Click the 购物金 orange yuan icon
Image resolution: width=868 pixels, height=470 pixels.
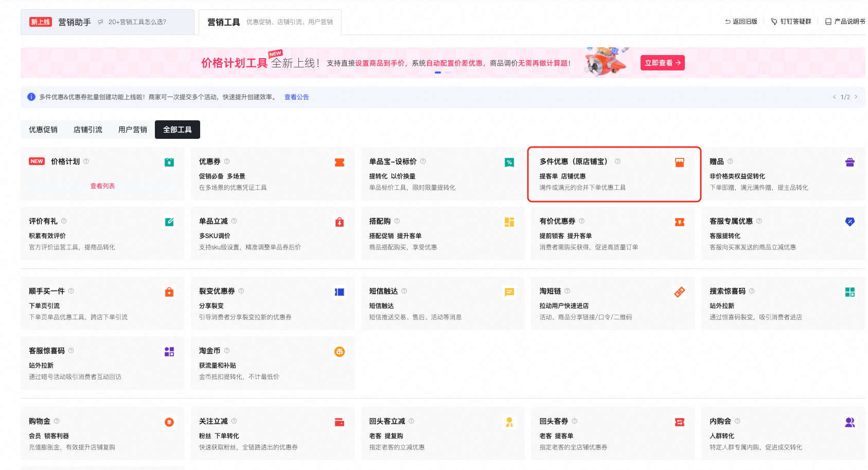click(x=169, y=422)
